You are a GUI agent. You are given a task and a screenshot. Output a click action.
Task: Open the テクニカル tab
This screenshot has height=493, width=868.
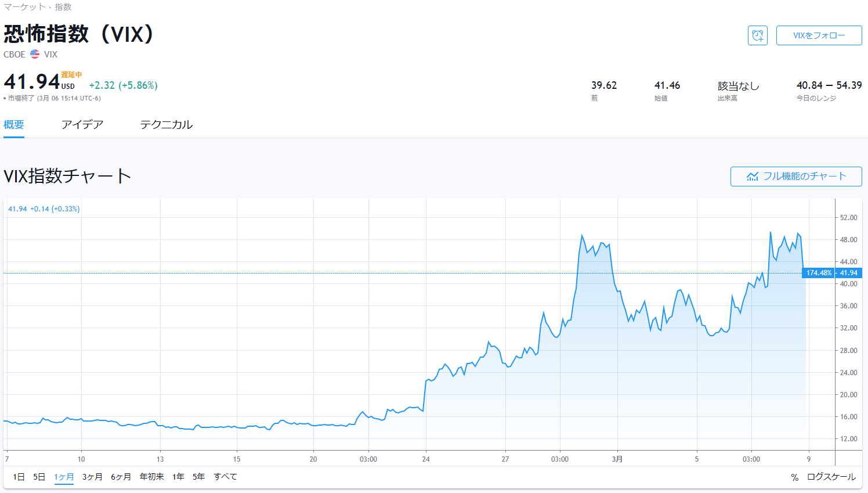(x=166, y=125)
